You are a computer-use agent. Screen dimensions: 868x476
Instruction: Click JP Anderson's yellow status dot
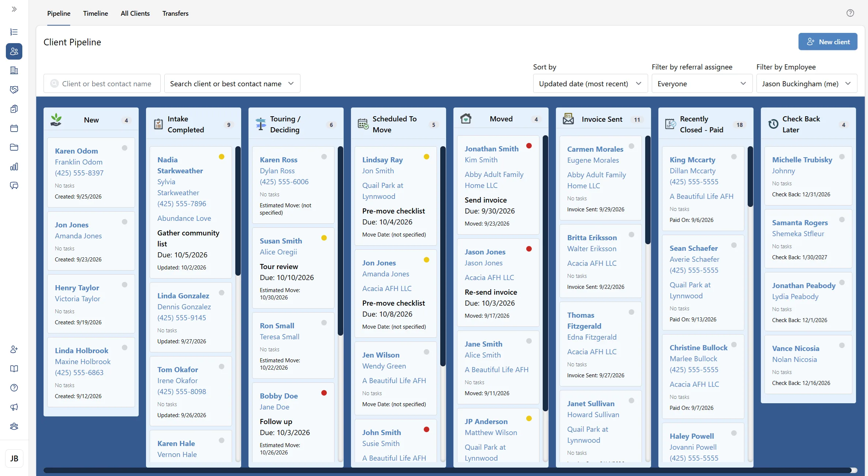pyautogui.click(x=529, y=419)
